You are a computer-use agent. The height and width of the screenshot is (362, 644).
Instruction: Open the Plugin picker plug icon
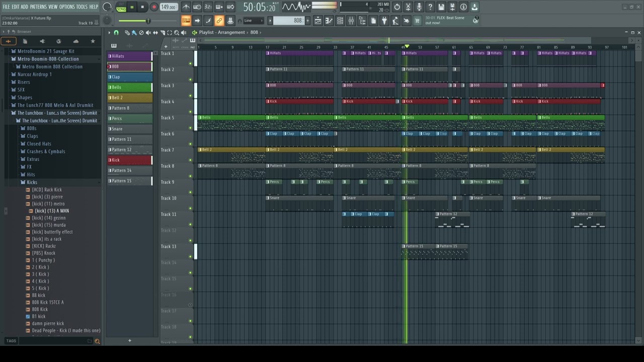pyautogui.click(x=384, y=21)
